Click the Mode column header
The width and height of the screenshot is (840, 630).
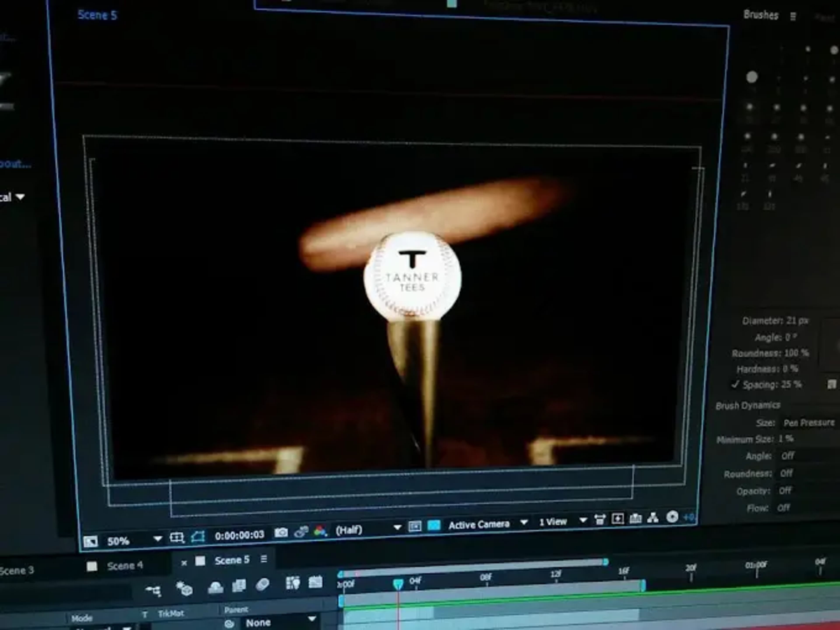[x=82, y=618]
